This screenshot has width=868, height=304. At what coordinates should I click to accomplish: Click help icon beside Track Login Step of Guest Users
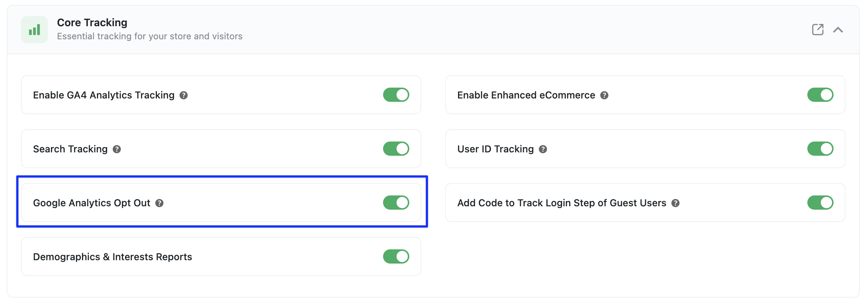tap(676, 203)
